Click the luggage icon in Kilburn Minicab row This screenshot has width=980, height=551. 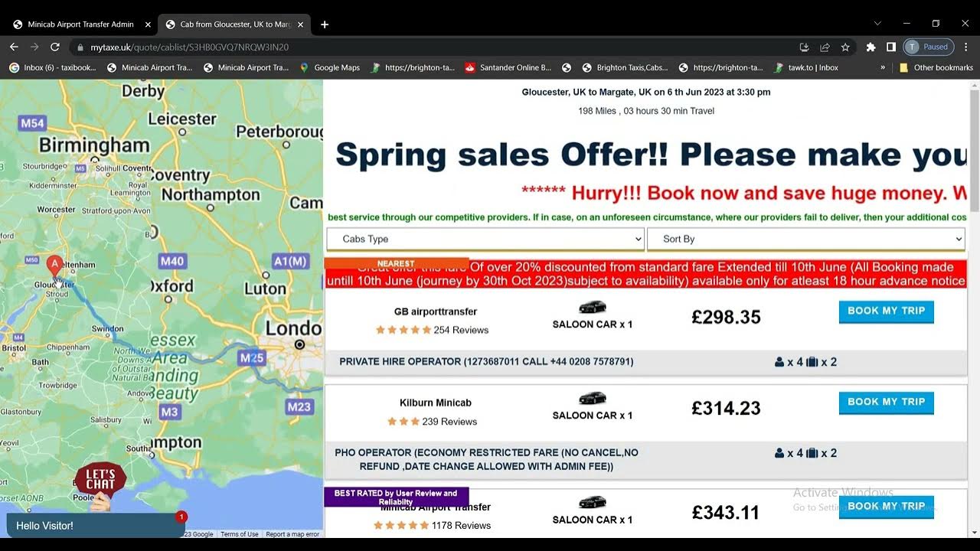[x=812, y=453]
